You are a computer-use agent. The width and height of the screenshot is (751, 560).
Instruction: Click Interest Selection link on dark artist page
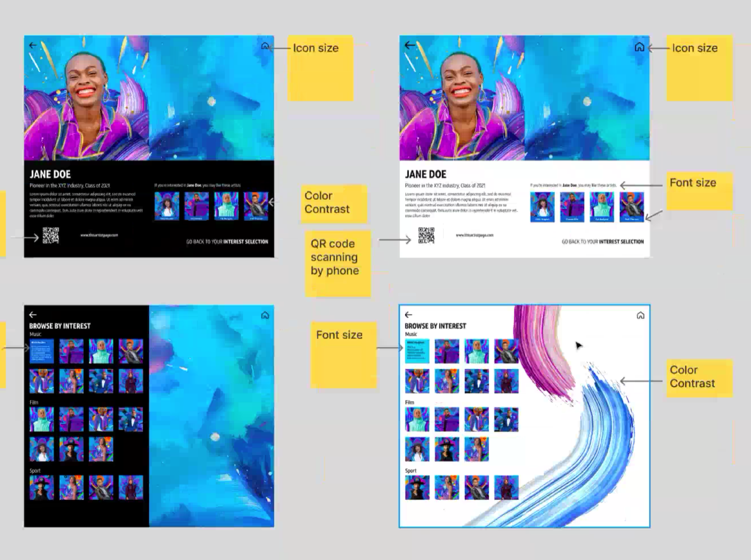(245, 242)
